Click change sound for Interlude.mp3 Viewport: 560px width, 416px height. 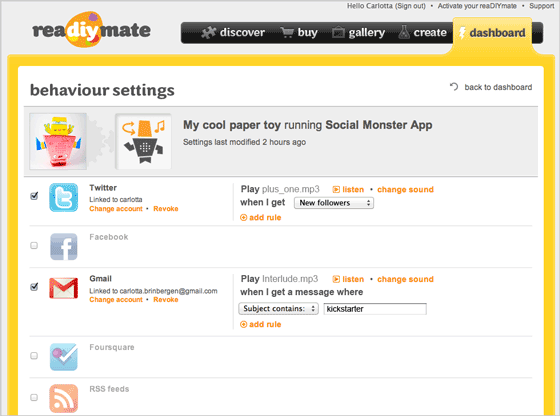405,279
